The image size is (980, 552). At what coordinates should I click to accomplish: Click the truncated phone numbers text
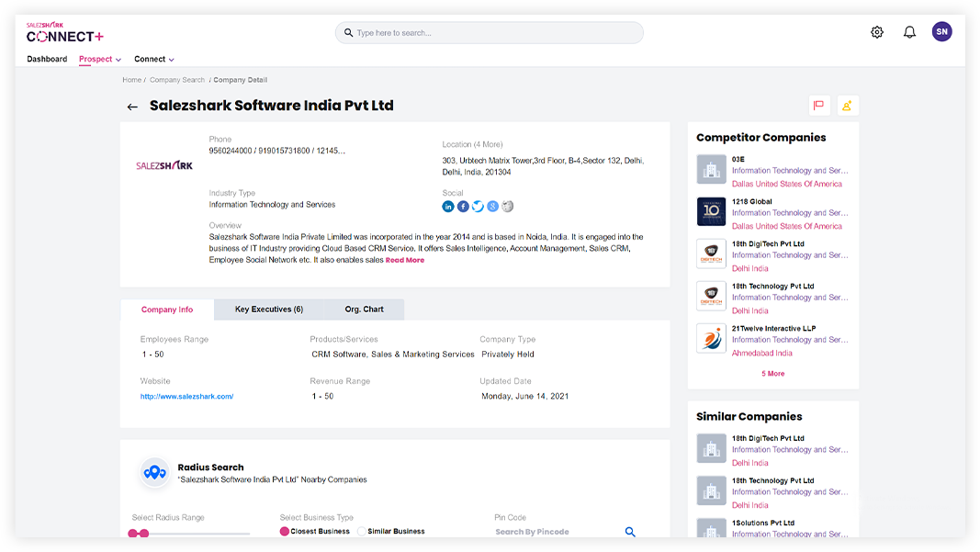pos(276,152)
